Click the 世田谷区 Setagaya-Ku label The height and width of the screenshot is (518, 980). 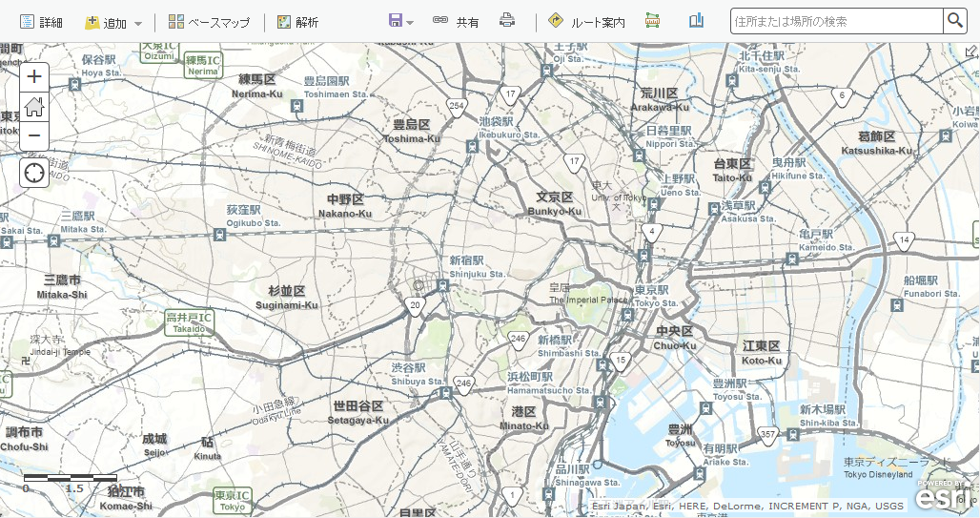click(358, 413)
